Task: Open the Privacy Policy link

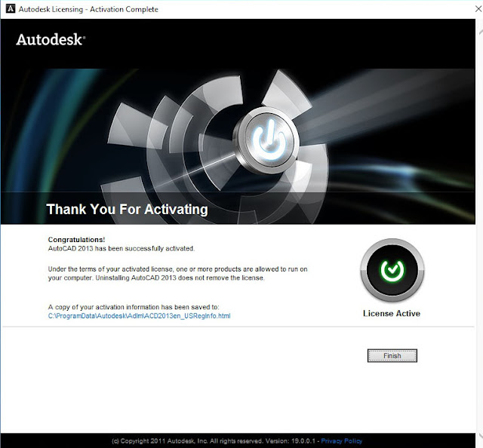Action: point(342,441)
